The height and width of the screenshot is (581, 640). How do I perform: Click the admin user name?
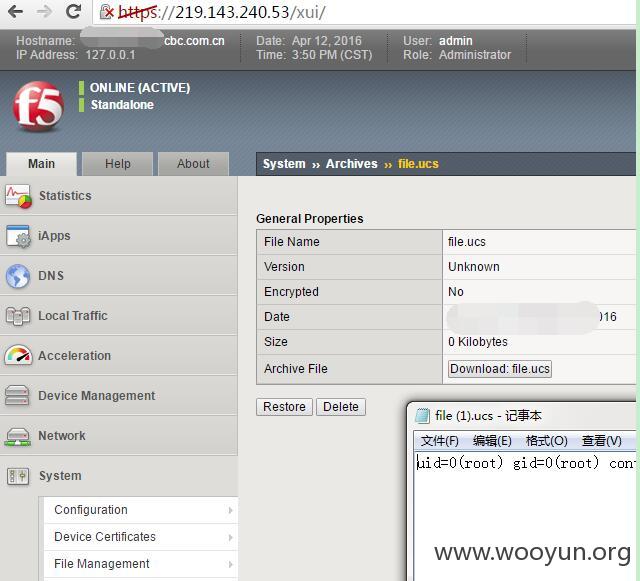[x=456, y=41]
